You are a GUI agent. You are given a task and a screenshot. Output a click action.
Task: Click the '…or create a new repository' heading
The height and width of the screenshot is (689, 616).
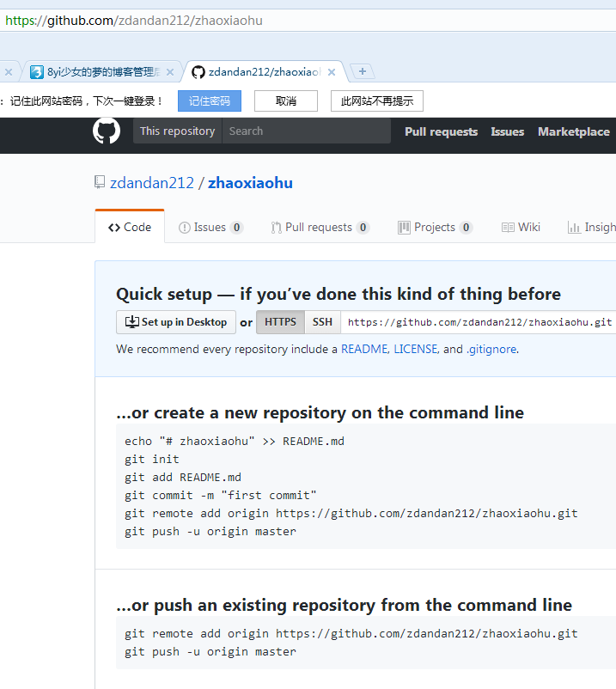click(320, 412)
